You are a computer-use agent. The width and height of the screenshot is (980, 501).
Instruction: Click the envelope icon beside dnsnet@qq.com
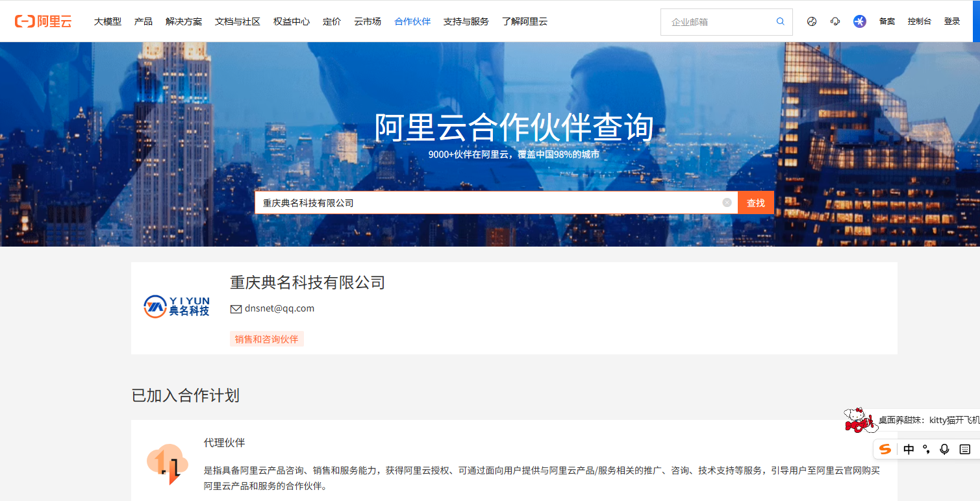(236, 309)
